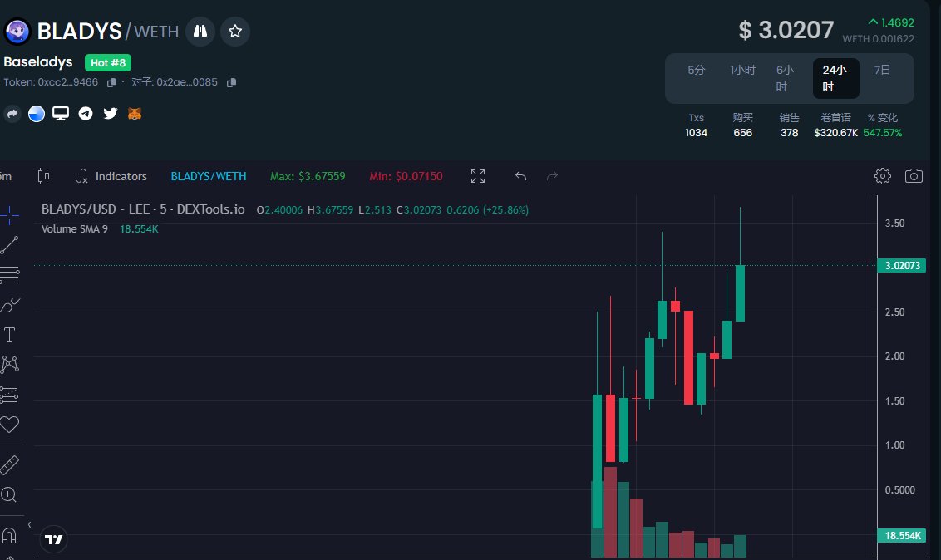Copy the pair address 0x2ae...0085
The image size is (941, 560).
(x=232, y=83)
